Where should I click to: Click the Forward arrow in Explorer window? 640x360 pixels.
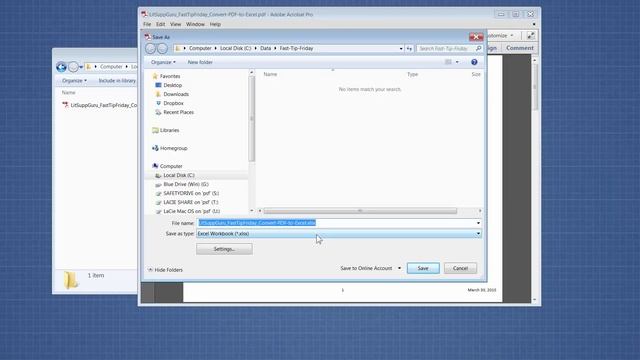click(x=73, y=67)
